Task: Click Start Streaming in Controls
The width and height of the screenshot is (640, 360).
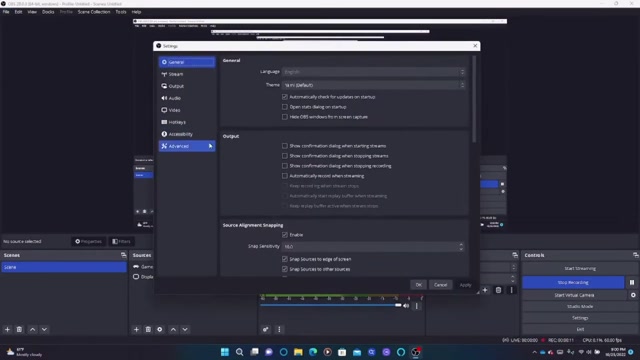Action: [x=580, y=269]
